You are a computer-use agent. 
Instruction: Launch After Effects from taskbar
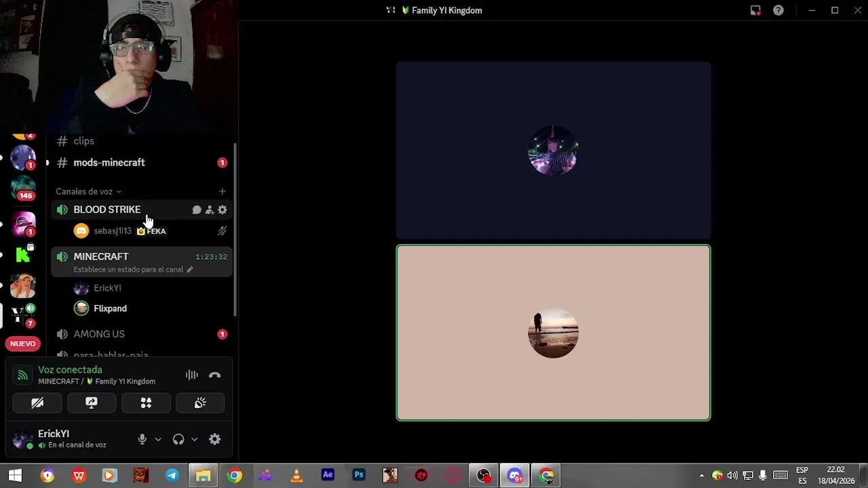328,476
